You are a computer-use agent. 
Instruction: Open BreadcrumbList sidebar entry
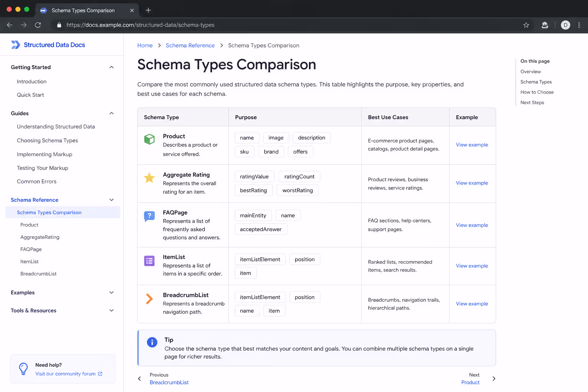(38, 274)
